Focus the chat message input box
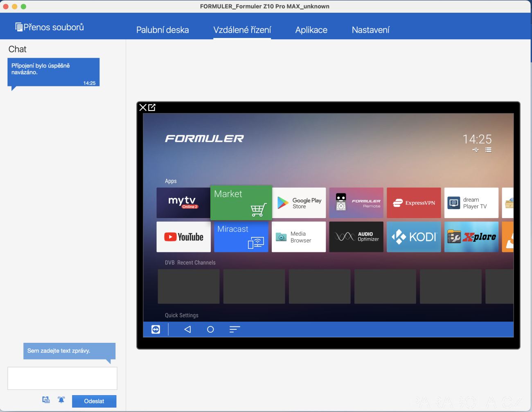The height and width of the screenshot is (412, 532). click(62, 378)
